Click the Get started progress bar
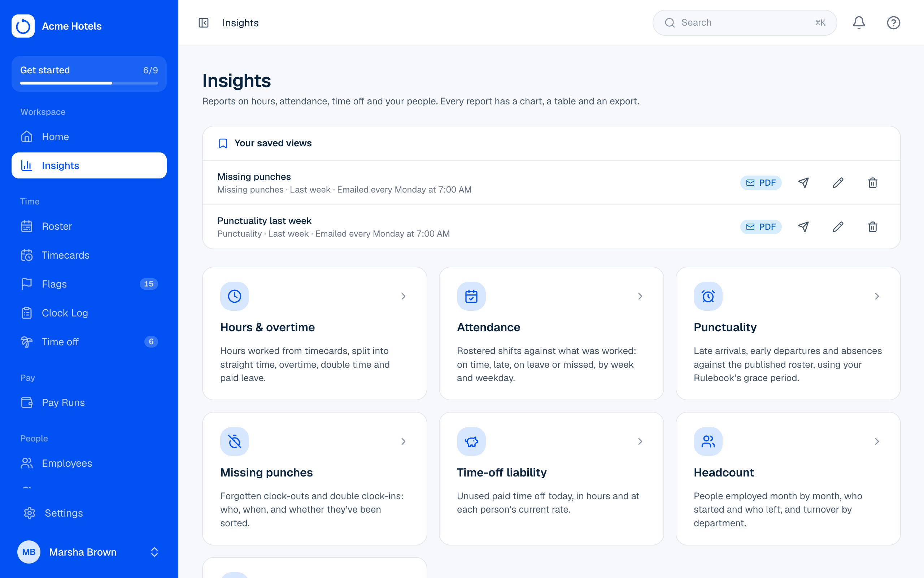The image size is (924, 578). click(x=89, y=83)
